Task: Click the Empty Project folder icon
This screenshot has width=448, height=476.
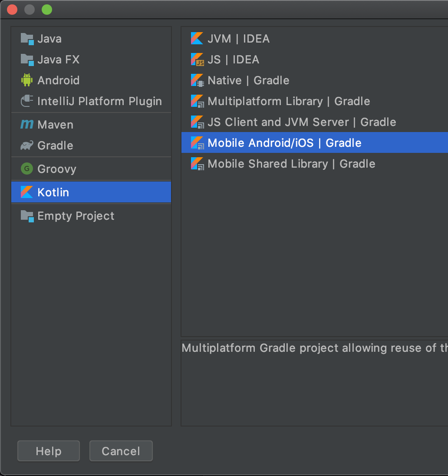Action: tap(27, 216)
